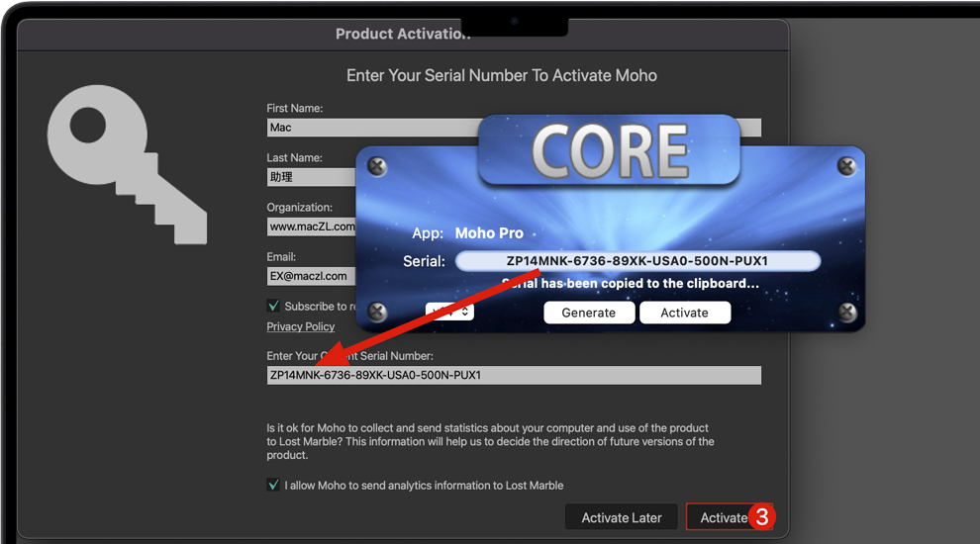Choose the Activate Later button

click(621, 517)
